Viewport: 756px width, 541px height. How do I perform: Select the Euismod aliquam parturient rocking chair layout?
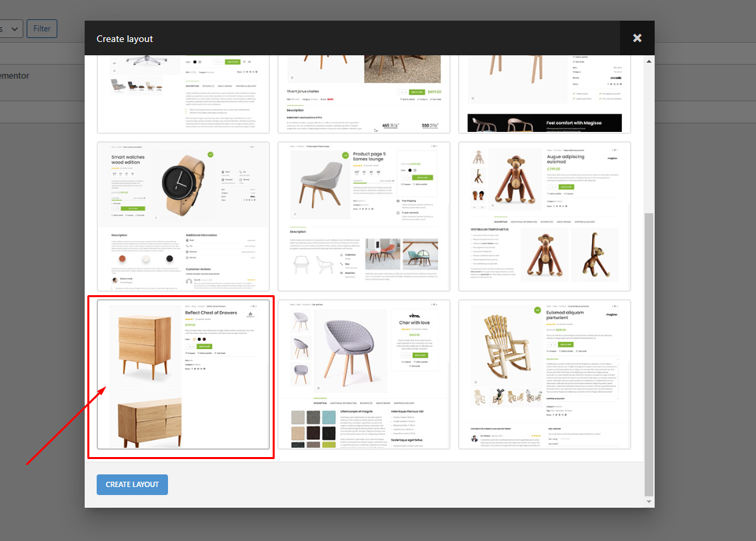[x=545, y=374]
